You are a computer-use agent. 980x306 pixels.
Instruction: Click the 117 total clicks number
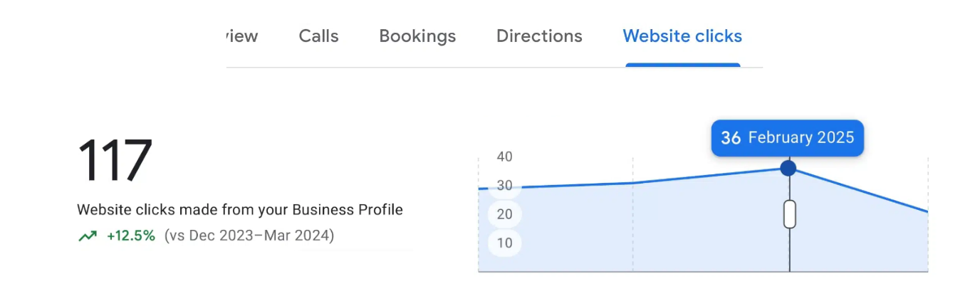click(115, 161)
